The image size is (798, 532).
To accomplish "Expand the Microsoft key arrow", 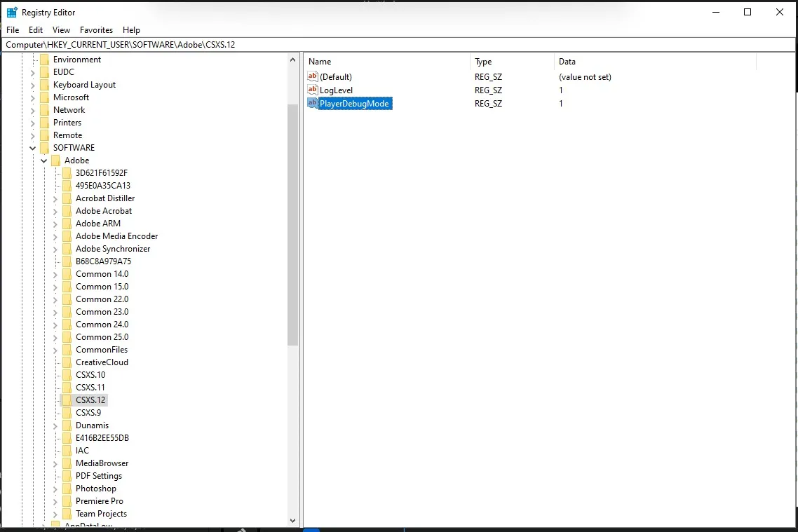I will pos(33,97).
